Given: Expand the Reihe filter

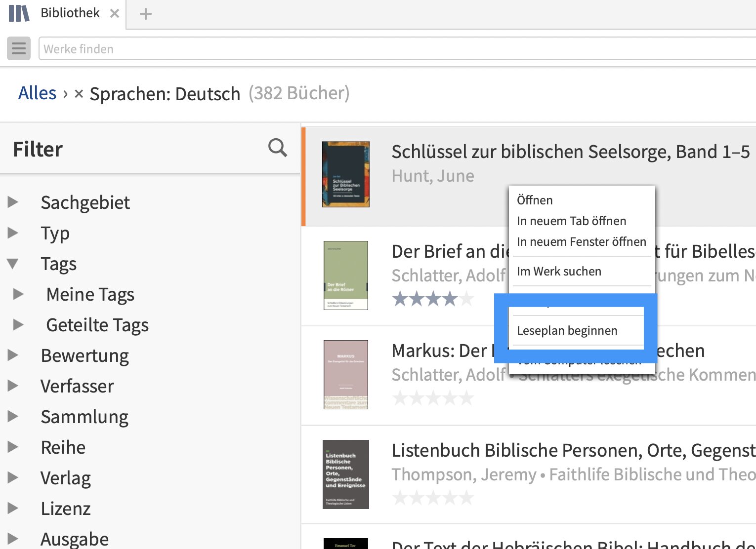Looking at the screenshot, I should click(13, 447).
